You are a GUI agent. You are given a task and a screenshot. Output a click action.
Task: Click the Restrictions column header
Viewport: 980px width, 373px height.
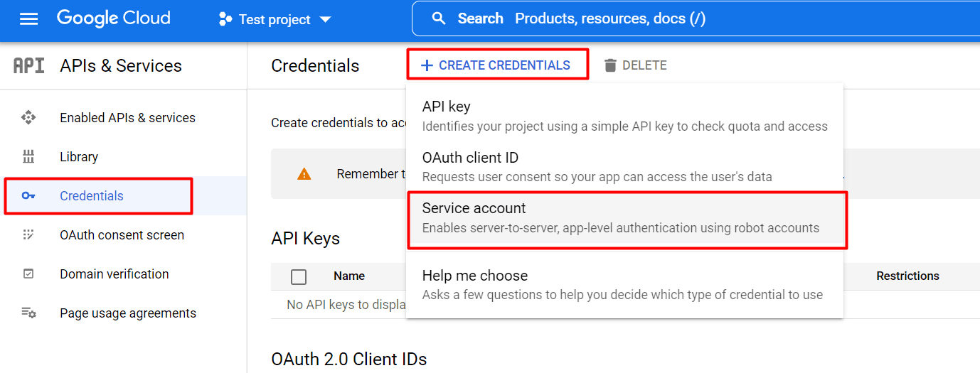point(907,276)
